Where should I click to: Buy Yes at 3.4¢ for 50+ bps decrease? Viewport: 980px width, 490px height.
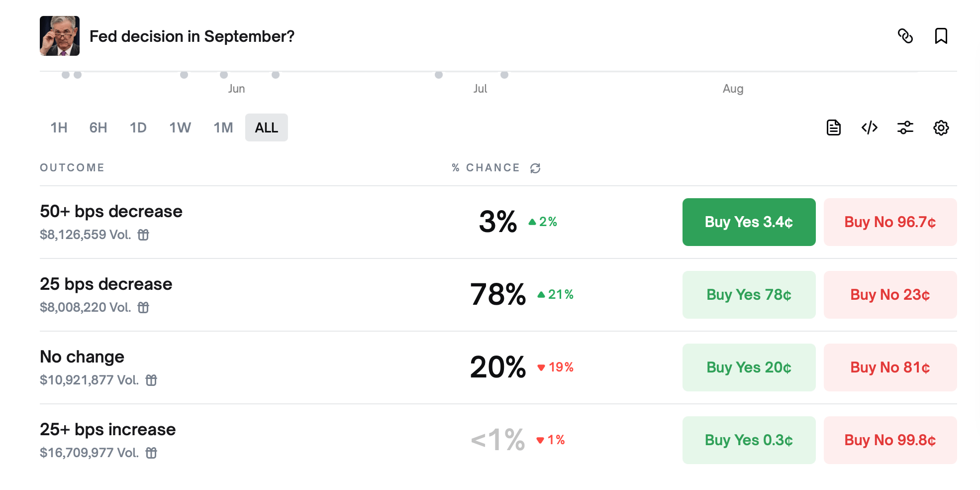749,222
